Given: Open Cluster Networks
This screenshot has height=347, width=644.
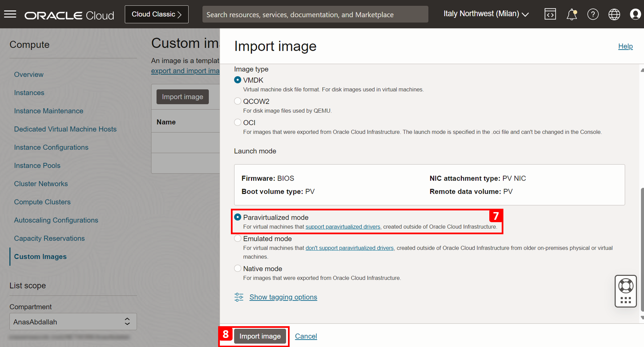Looking at the screenshot, I should tap(41, 184).
